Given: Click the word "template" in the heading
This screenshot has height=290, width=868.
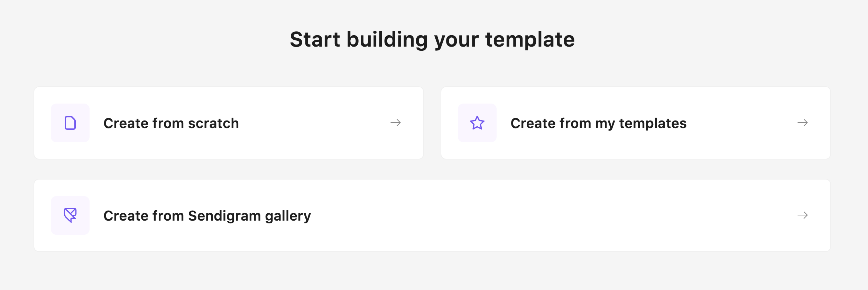Looking at the screenshot, I should [530, 39].
